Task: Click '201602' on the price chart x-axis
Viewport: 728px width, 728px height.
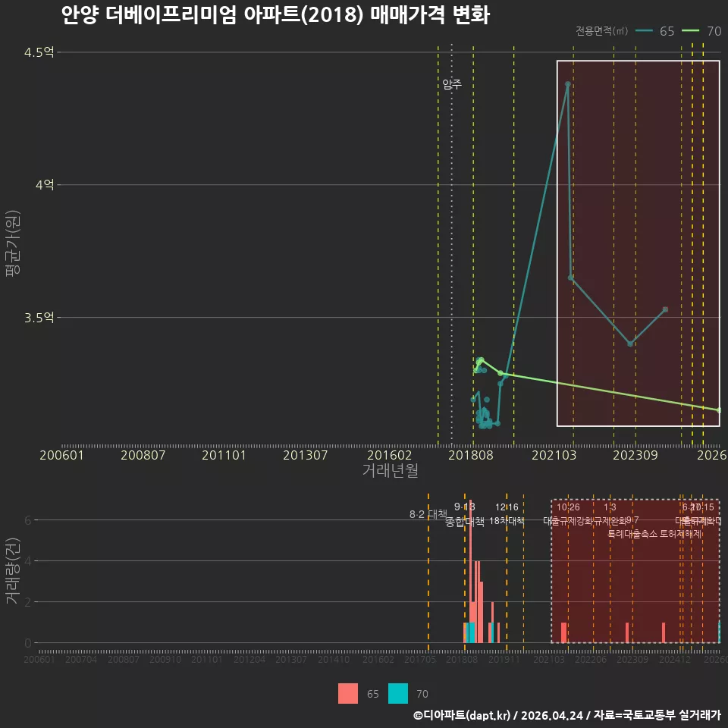Action: pos(390,455)
